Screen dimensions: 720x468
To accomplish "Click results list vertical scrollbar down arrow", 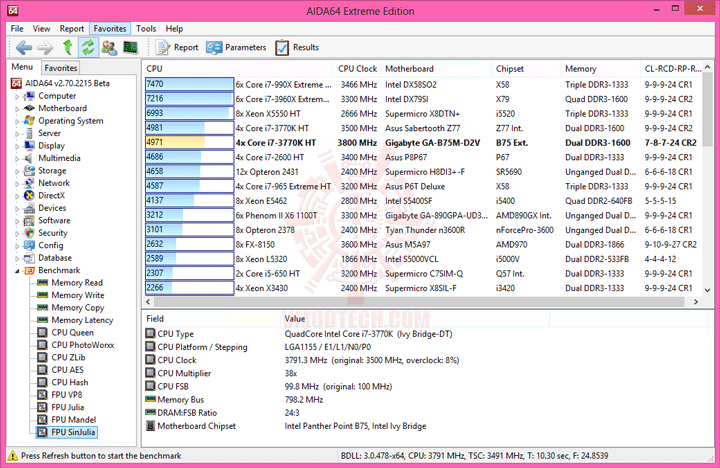I will [708, 291].
